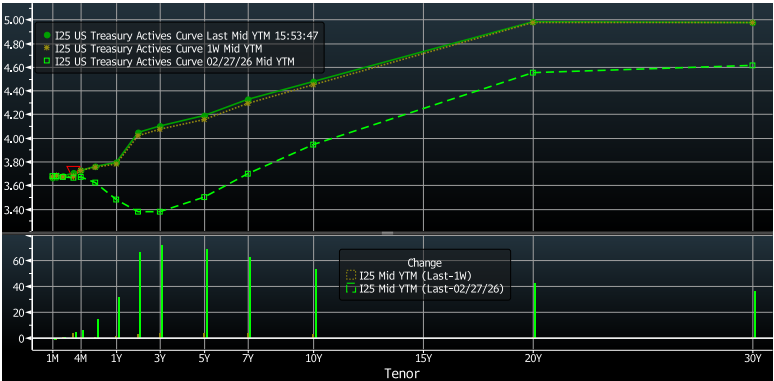Click the 1Y point on the Last curve

pyautogui.click(x=116, y=162)
